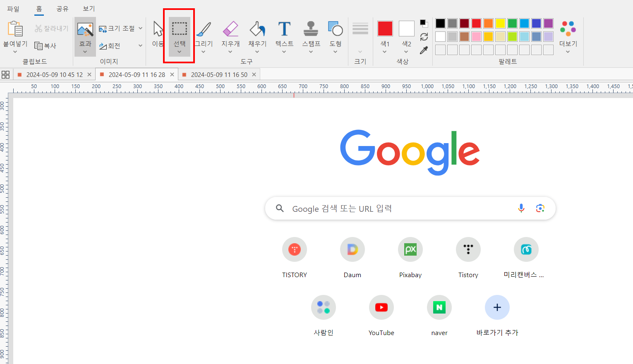Image resolution: width=633 pixels, height=364 pixels.
Task: Expand the Effects (효과) dropdown arrow
Action: click(85, 52)
